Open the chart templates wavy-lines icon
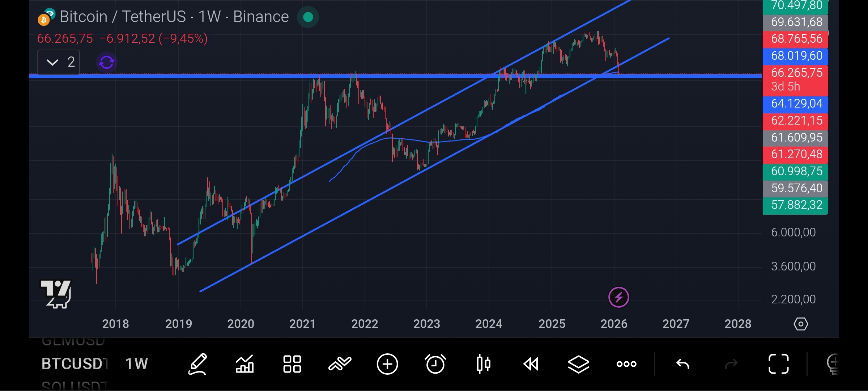 [x=340, y=364]
